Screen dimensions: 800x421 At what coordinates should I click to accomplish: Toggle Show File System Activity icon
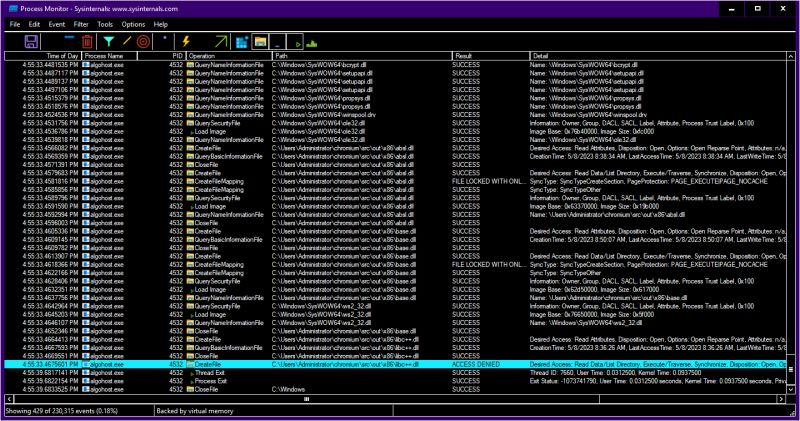click(260, 42)
